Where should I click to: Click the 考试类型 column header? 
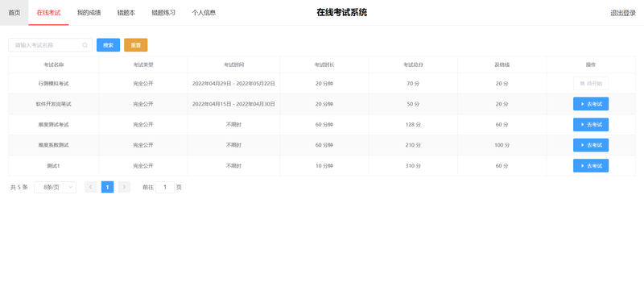coord(143,65)
